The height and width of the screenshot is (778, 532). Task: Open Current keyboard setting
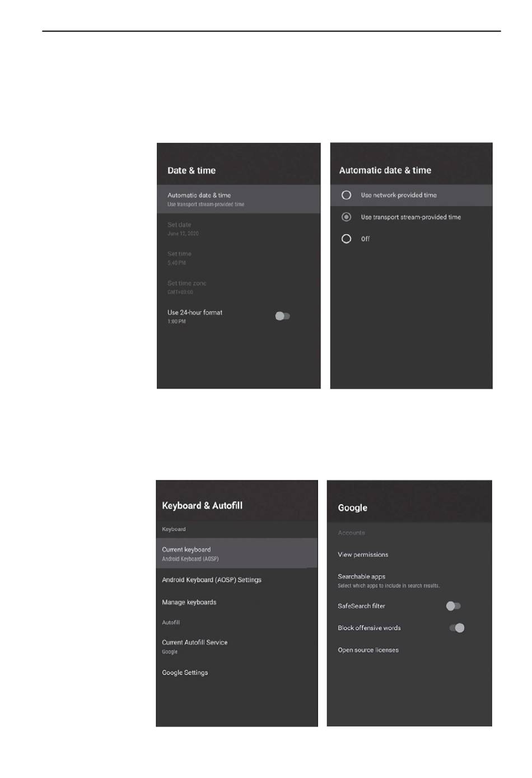coord(237,553)
